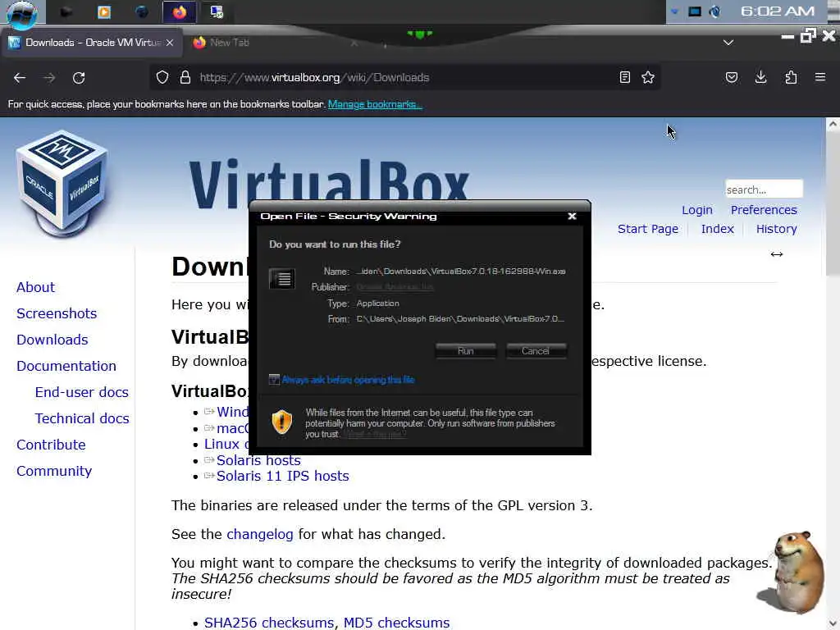
Task: Click in the wiki search box
Action: click(x=764, y=189)
